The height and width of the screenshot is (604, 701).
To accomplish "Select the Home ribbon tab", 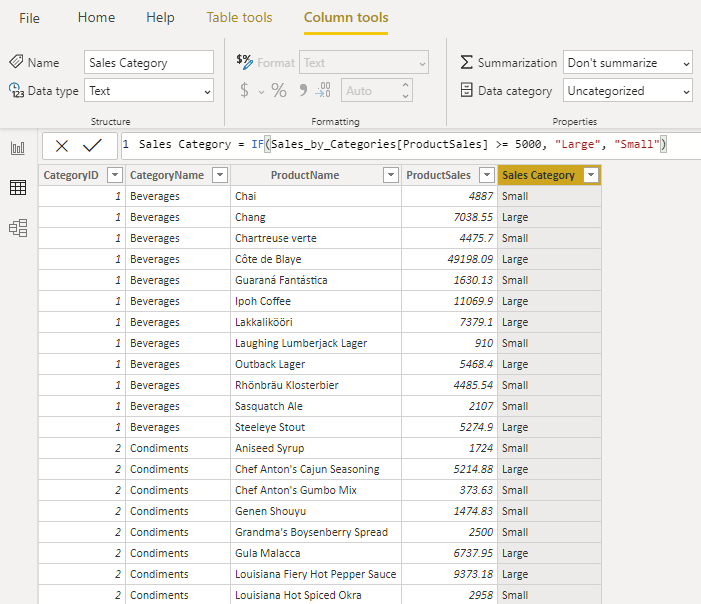I will pyautogui.click(x=96, y=18).
